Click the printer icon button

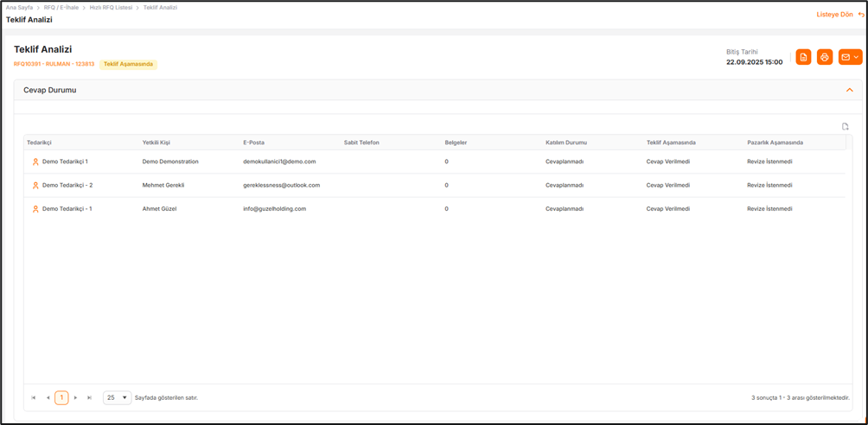pyautogui.click(x=825, y=57)
